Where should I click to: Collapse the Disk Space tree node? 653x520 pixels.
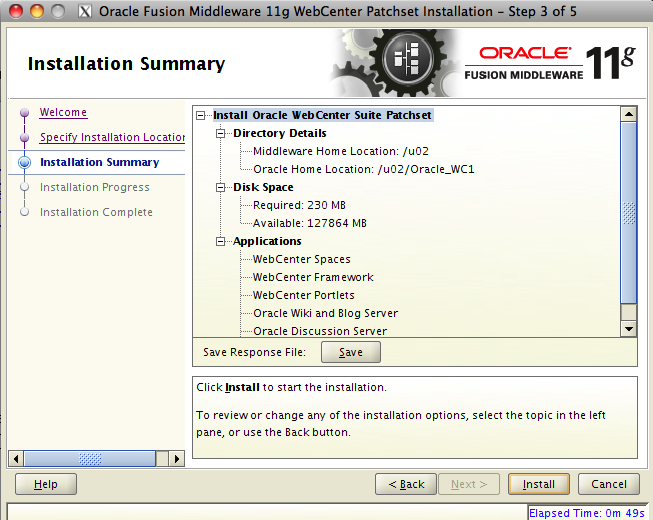222,187
